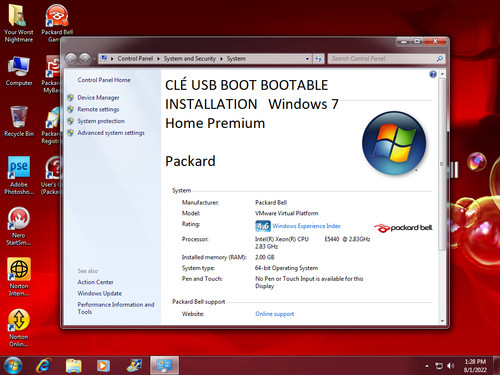Click the volume speaker tray icon
The height and width of the screenshot is (375, 500).
[x=450, y=366]
